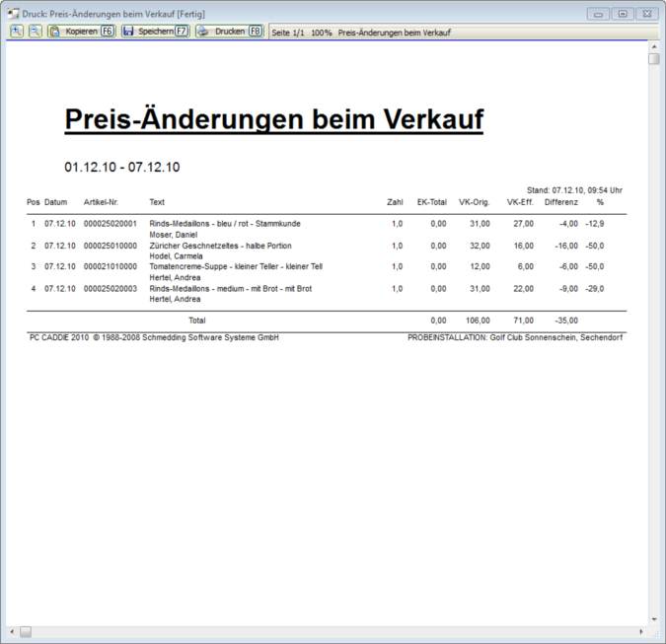
Task: Click the window icon in title bar
Action: [x=13, y=14]
